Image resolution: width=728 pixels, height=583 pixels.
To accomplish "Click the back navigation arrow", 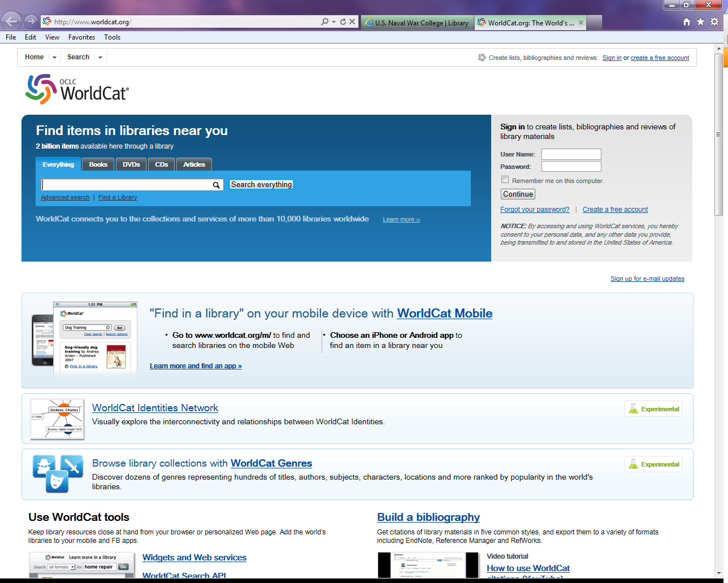I will [11, 21].
